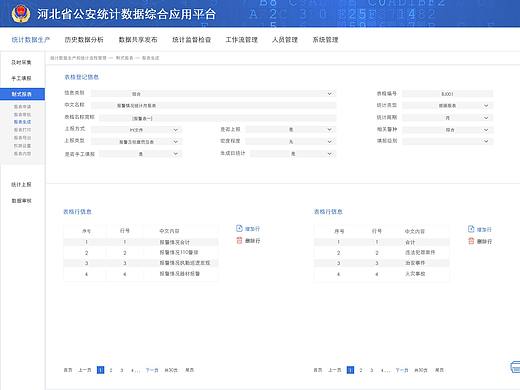Viewport: 520px width, 390px height.
Task: Select 手工填报 in the left sidebar
Action: 21,78
